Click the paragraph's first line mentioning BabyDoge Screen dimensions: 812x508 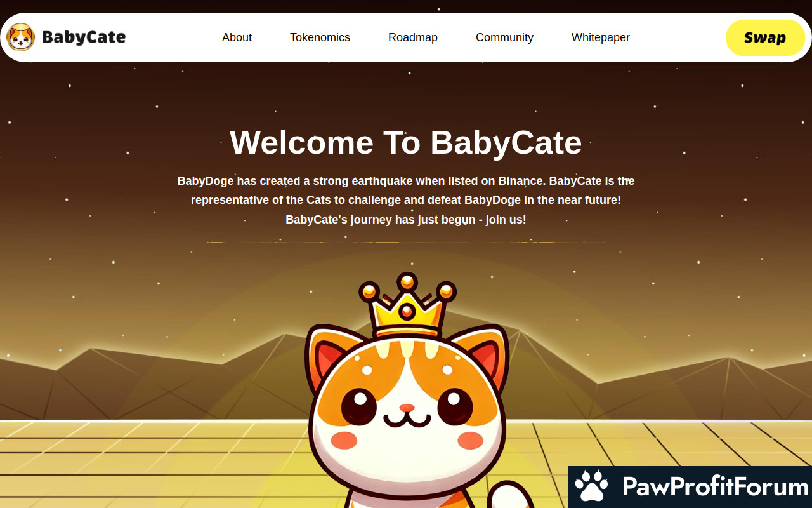point(406,181)
